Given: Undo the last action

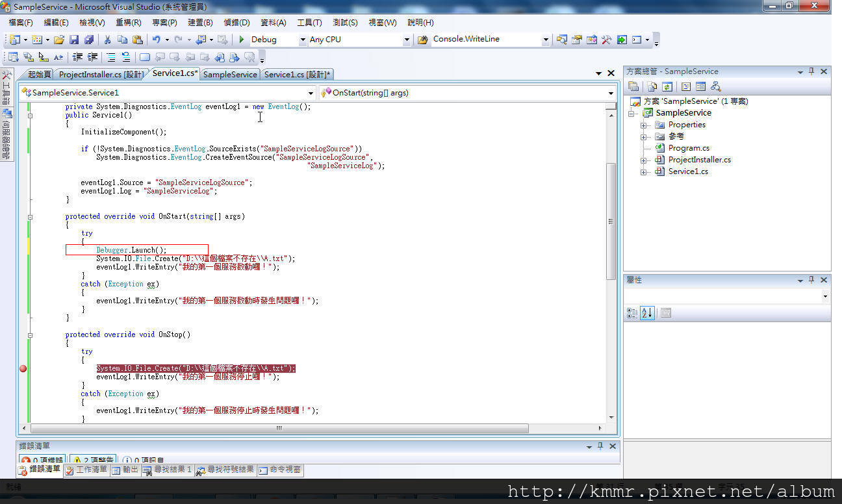Looking at the screenshot, I should pyautogui.click(x=156, y=40).
